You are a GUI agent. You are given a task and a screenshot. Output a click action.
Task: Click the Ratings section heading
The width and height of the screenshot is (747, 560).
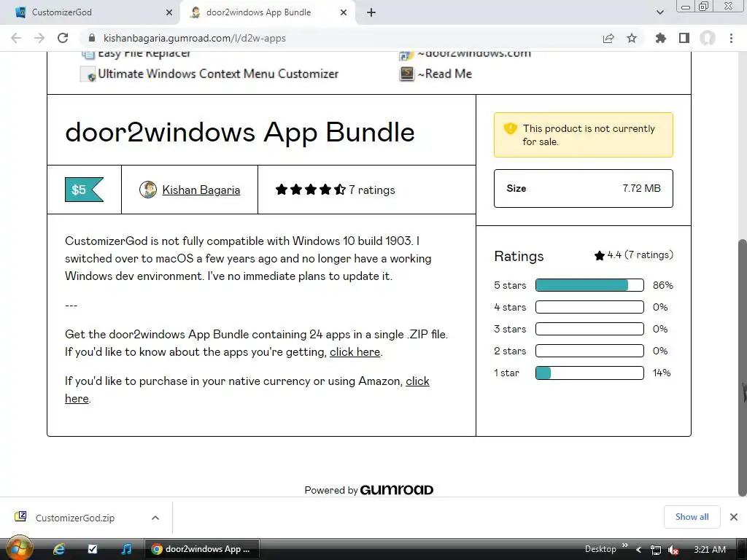pyautogui.click(x=519, y=256)
